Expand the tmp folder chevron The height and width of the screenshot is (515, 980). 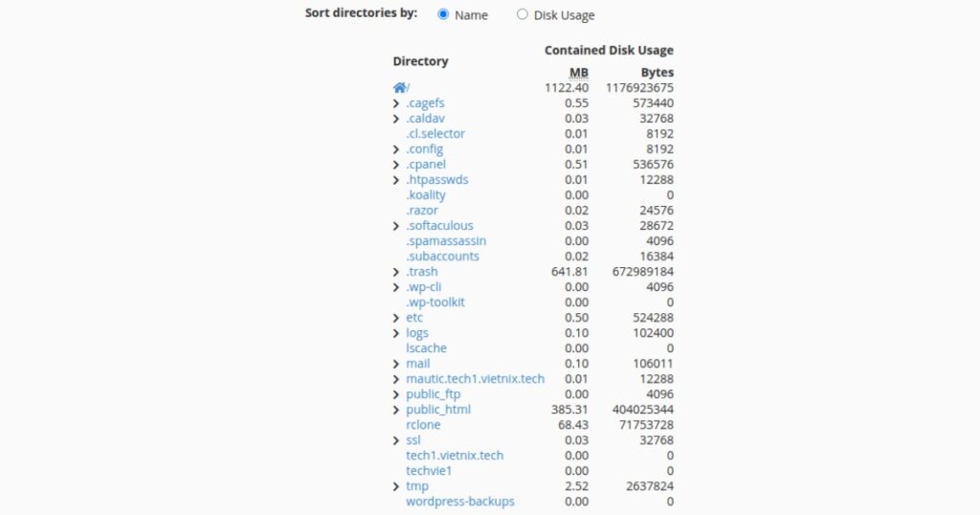point(396,486)
